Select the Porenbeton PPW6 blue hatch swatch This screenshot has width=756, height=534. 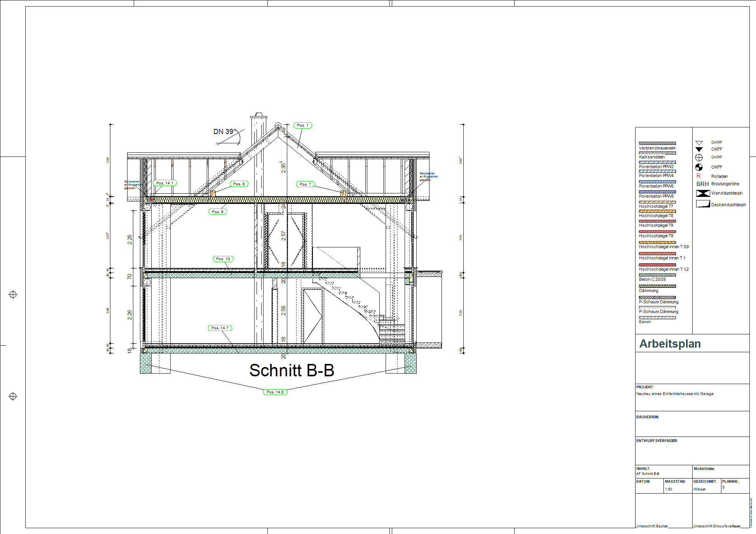click(657, 182)
